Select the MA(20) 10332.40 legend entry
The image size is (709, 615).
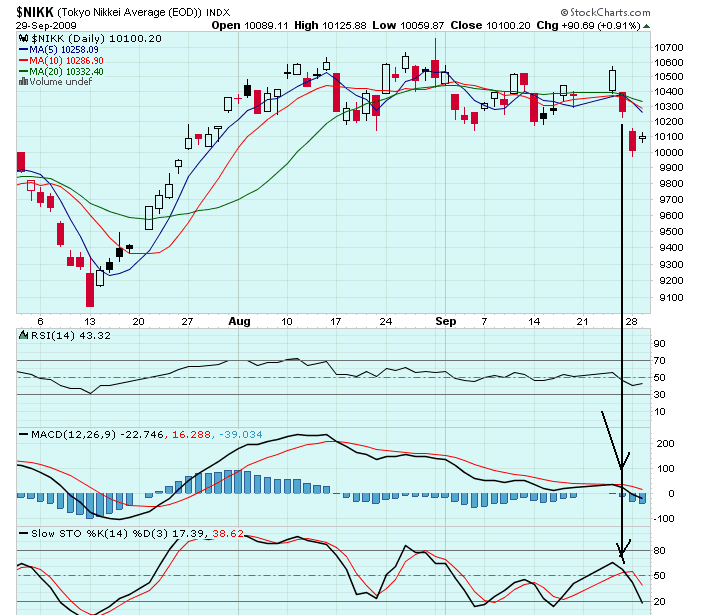click(x=66, y=71)
